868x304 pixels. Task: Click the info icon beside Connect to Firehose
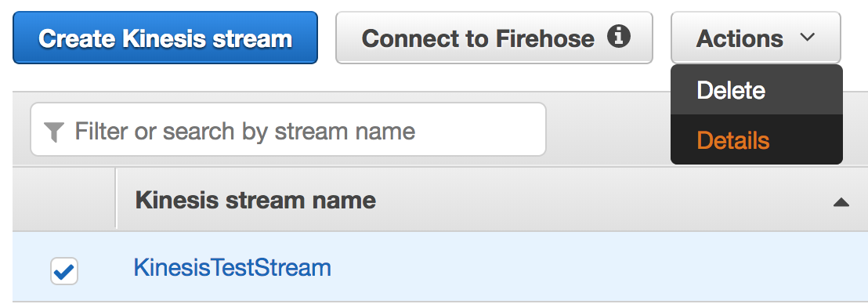pos(618,37)
